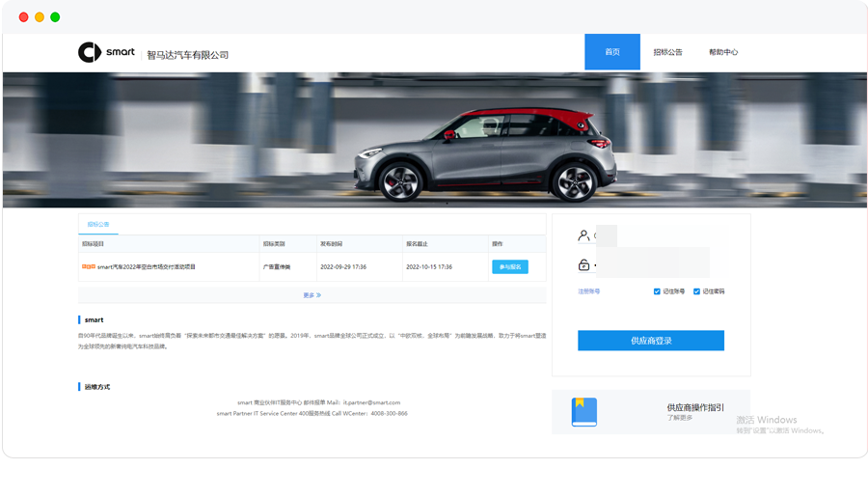Open the 供应商操作指引 guide link
868x497 pixels.
695,407
